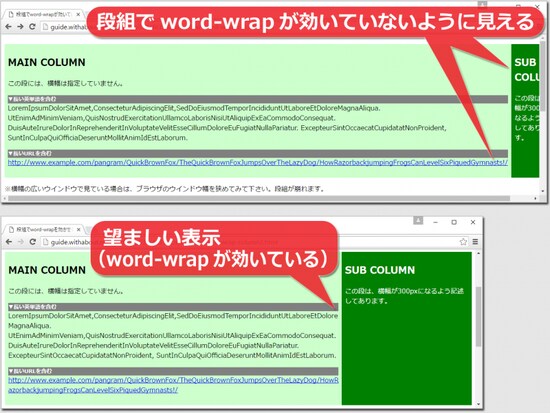
Task: Select the page tab in lower browser window
Action: [x=43, y=229]
